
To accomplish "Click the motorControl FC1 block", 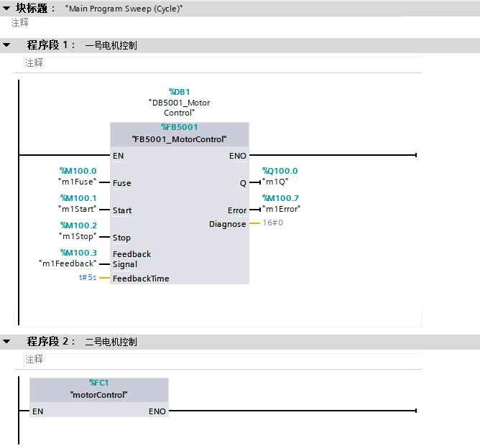I will (98, 394).
